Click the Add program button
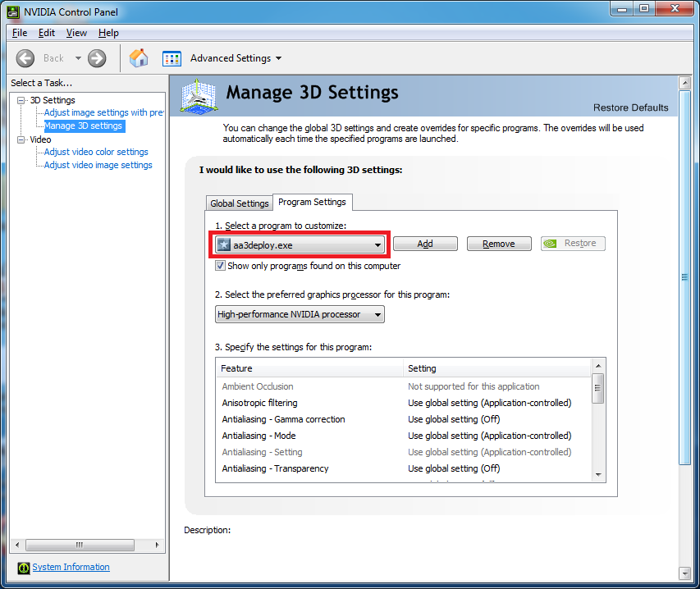The image size is (700, 589). tap(425, 244)
